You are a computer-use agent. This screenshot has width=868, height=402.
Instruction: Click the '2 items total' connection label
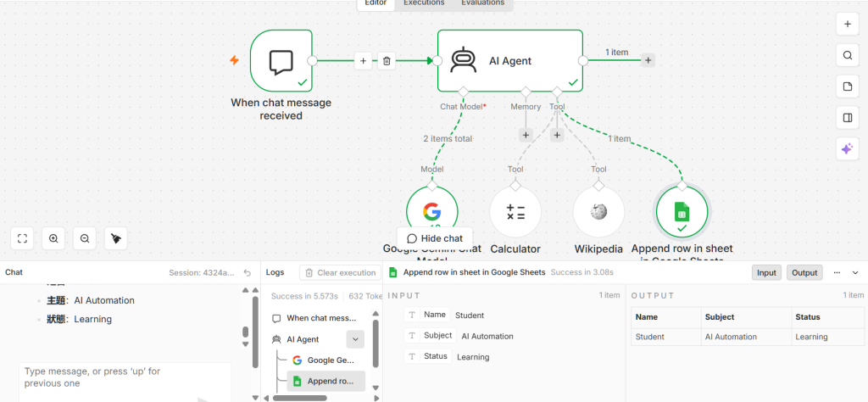click(448, 139)
